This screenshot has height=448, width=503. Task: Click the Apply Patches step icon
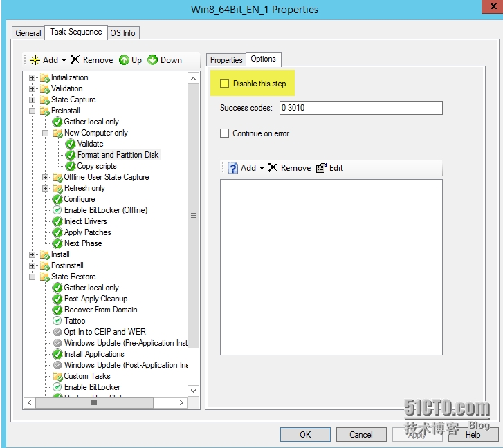(57, 232)
